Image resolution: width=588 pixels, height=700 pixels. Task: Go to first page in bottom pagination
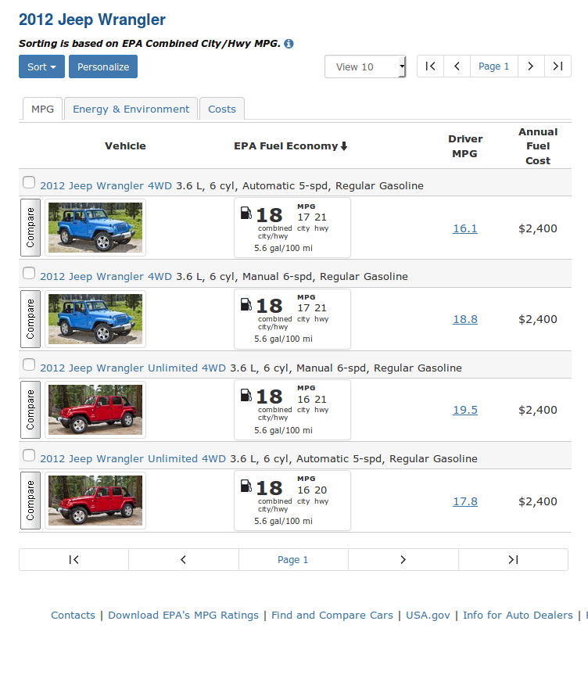click(73, 559)
